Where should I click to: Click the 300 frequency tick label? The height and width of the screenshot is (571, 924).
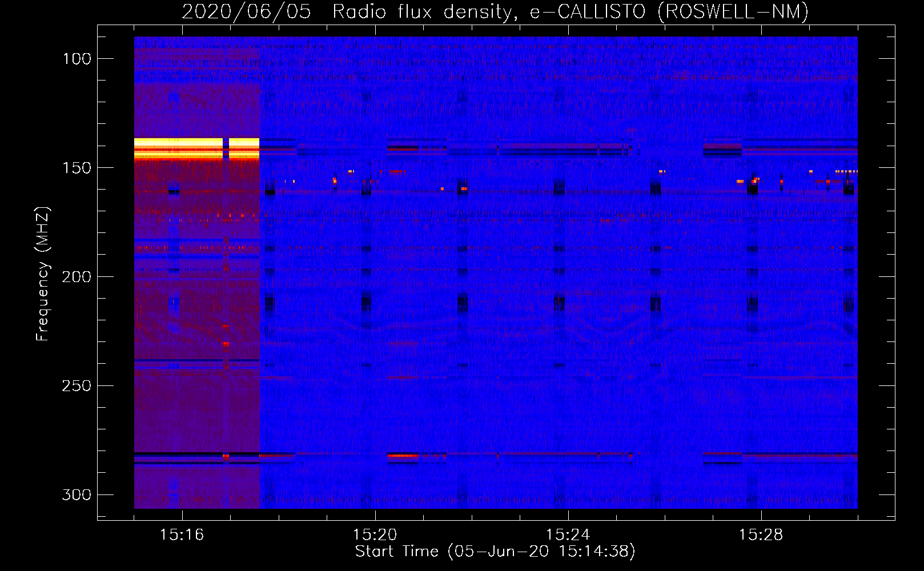[77, 494]
